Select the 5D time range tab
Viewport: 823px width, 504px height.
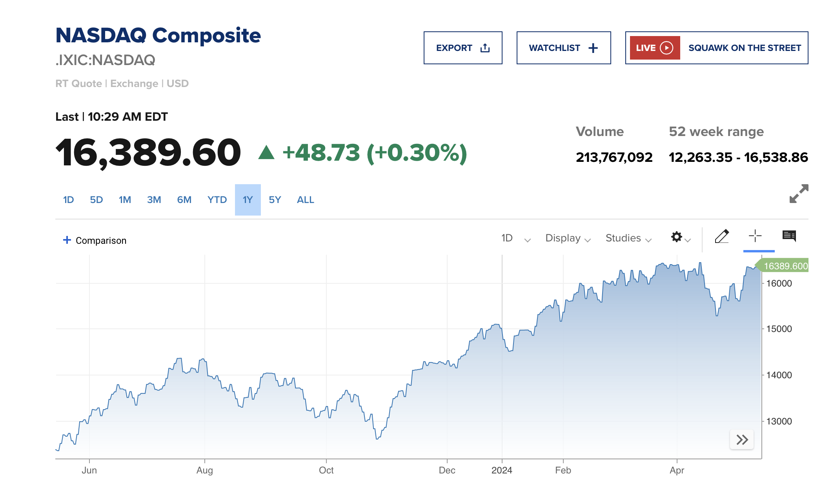tap(96, 200)
